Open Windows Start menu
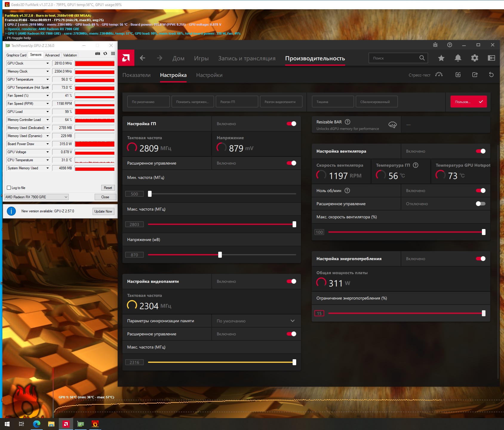 [7, 424]
